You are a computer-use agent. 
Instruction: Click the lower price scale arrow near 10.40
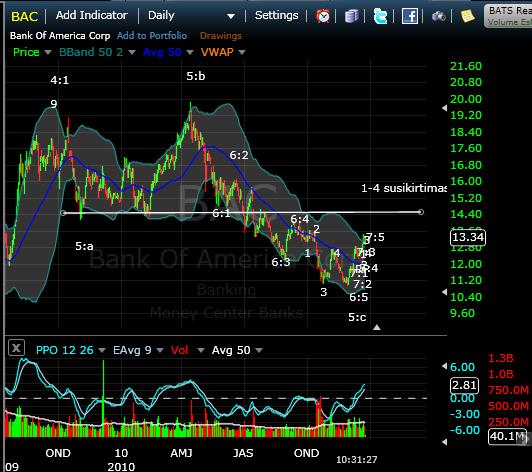tap(444, 292)
